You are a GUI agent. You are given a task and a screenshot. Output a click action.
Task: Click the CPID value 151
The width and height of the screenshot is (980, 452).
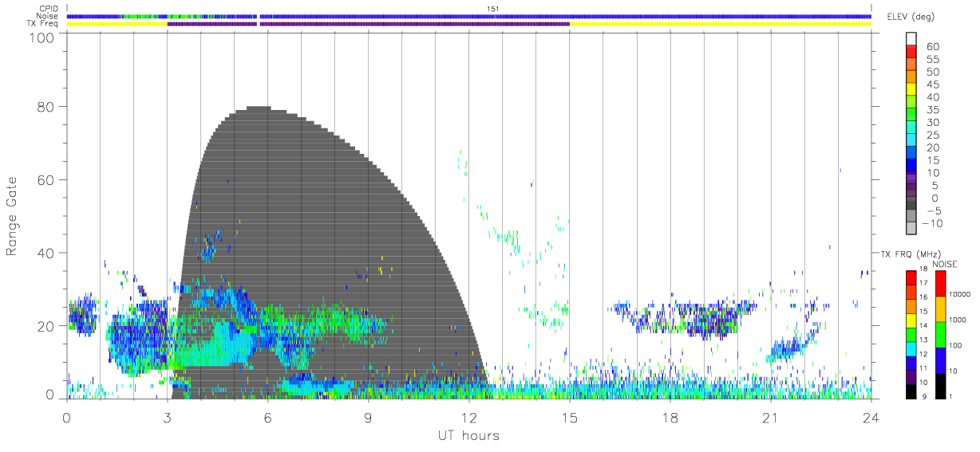click(x=493, y=9)
